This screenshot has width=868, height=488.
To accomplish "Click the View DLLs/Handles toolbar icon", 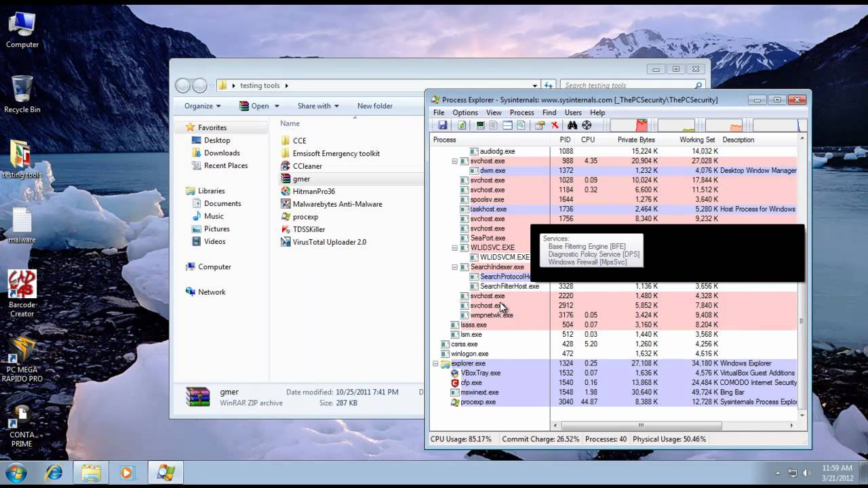I will [521, 125].
